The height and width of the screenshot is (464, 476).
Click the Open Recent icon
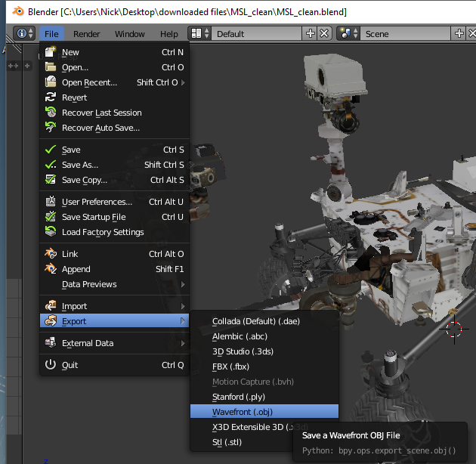pos(51,82)
